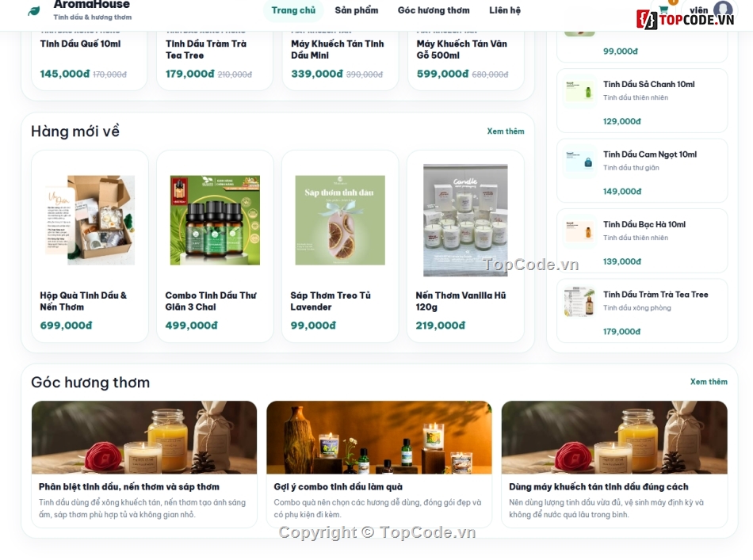Click Tinh Dầu Sả Chanh 10ml sidebar title
Screen dimensions: 753x560
pyautogui.click(x=649, y=84)
